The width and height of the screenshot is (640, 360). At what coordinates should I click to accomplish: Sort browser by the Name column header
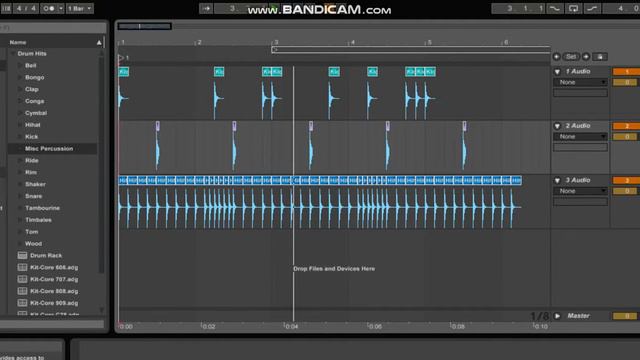coord(56,42)
